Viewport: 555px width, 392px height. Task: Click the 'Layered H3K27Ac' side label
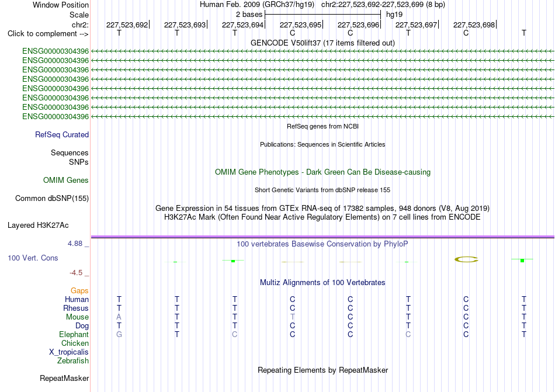[38, 226]
